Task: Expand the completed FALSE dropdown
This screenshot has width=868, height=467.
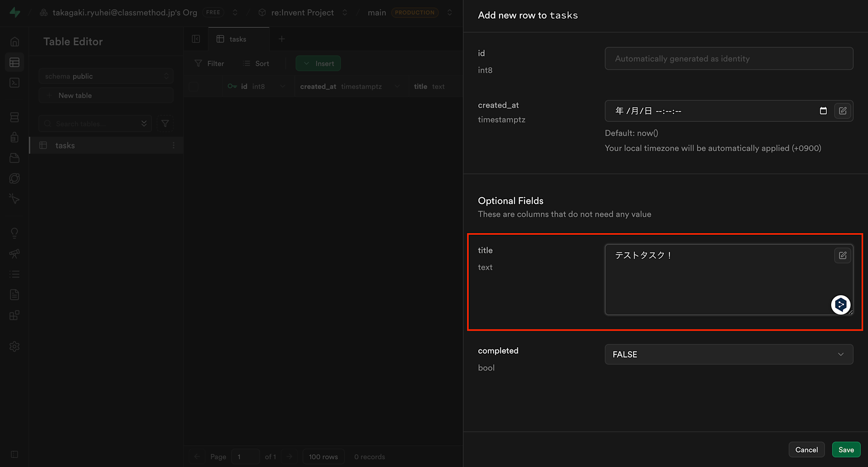Action: click(729, 355)
